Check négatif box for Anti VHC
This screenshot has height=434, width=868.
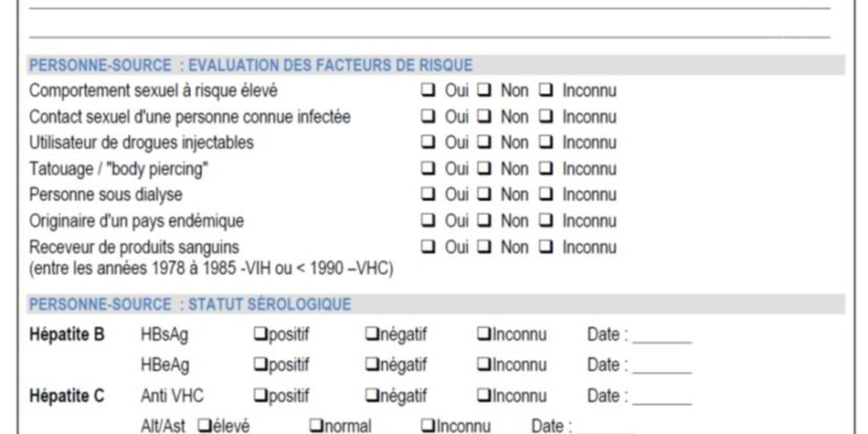click(x=371, y=396)
